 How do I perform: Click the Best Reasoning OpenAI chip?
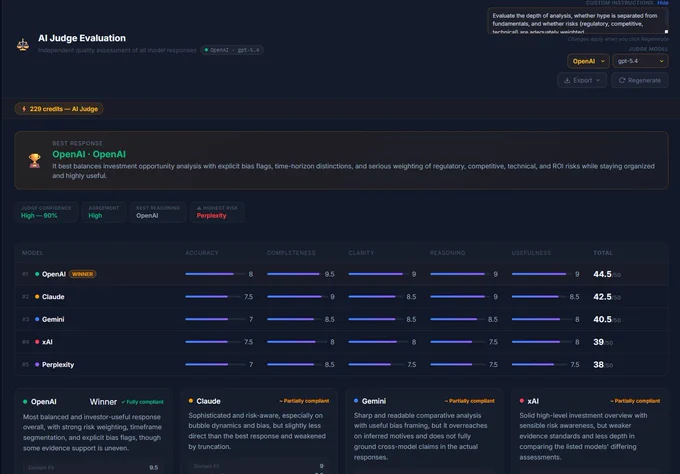click(x=158, y=212)
